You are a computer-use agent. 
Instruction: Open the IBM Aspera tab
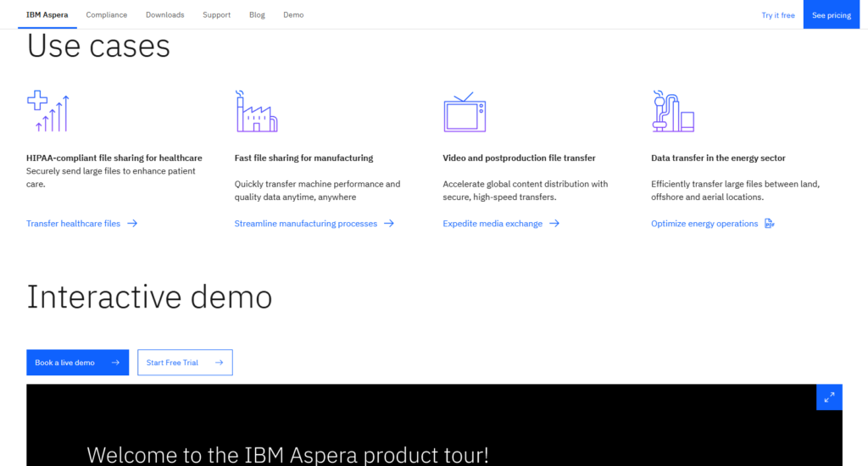click(x=47, y=15)
